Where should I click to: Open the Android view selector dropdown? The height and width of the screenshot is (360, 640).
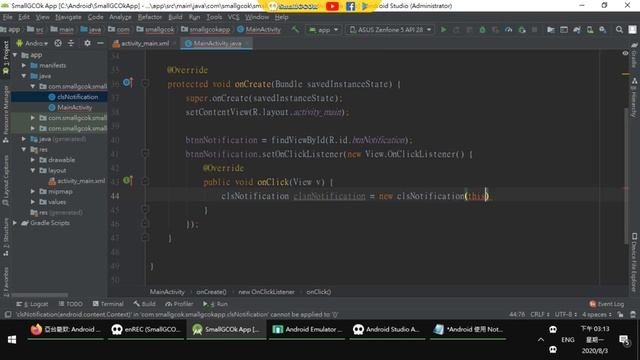coord(32,43)
